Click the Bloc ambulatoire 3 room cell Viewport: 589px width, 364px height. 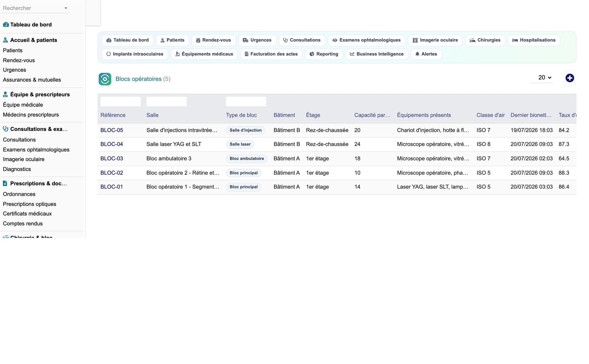(169, 158)
